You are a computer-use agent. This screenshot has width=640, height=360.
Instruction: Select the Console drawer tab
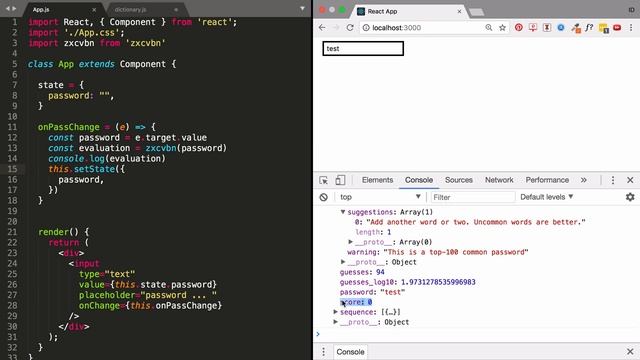(350, 351)
